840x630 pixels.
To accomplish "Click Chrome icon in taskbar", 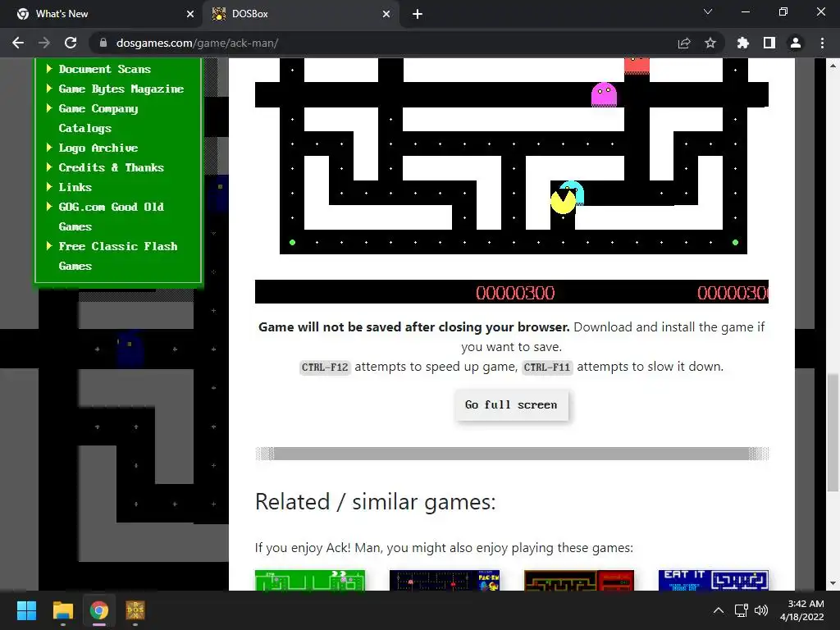I will pos(99,610).
